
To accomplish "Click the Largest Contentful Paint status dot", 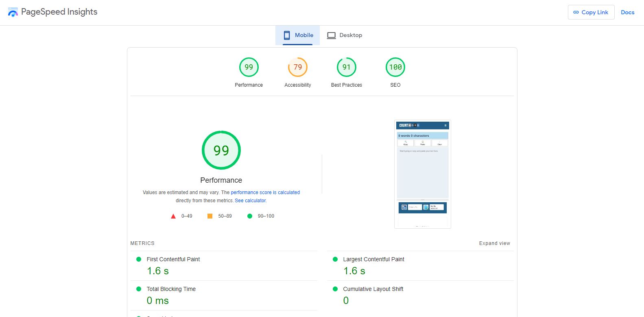I will (x=335, y=259).
